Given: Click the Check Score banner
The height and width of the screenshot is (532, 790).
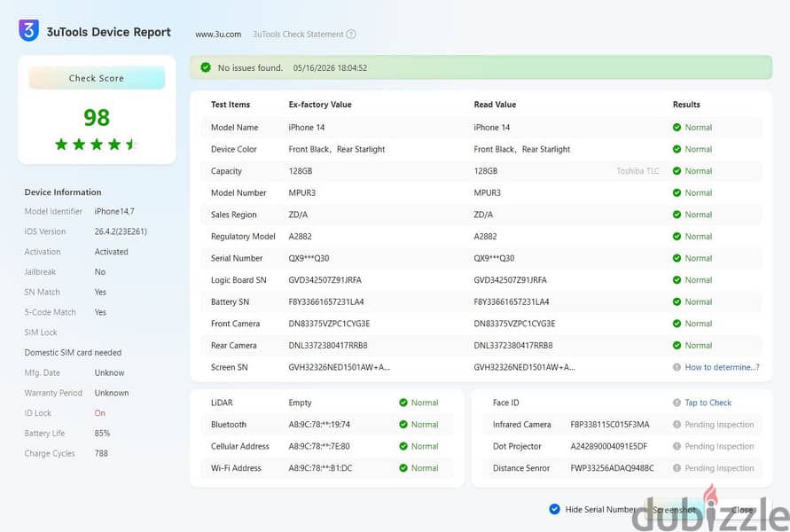Looking at the screenshot, I should pyautogui.click(x=97, y=78).
